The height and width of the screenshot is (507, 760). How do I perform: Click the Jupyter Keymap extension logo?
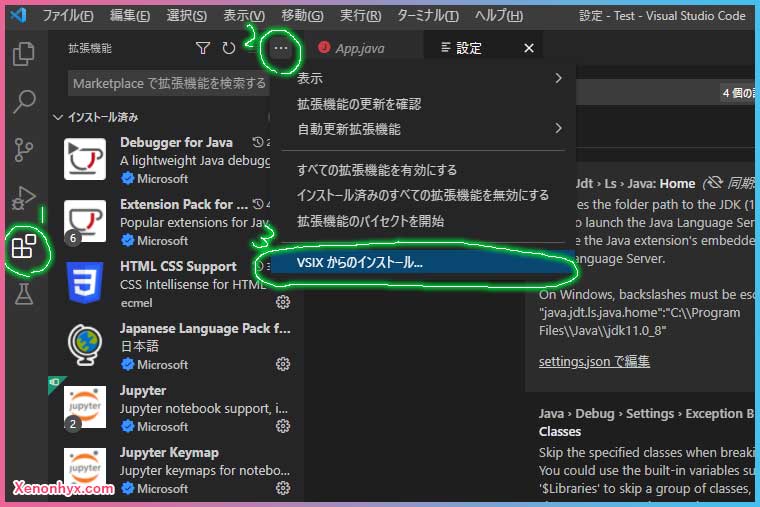pyautogui.click(x=85, y=469)
